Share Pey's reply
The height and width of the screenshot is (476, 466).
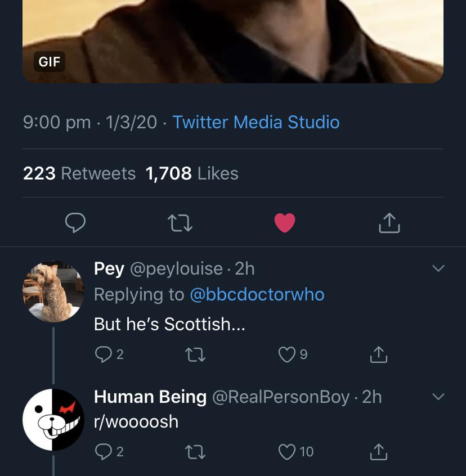(x=378, y=354)
